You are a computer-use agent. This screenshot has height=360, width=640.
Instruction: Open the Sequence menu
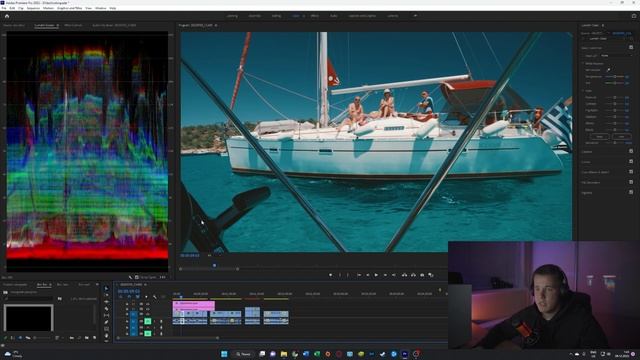33,8
